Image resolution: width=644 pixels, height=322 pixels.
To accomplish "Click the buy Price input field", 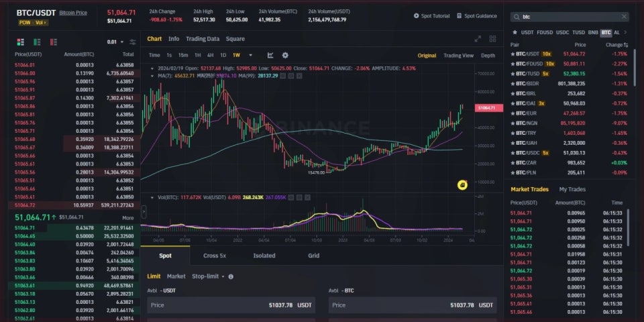I will (x=231, y=305).
